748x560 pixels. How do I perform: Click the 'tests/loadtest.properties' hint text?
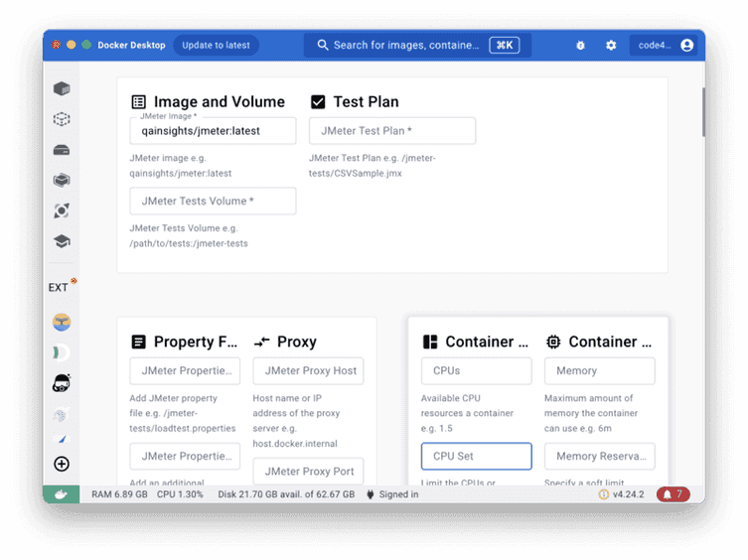[x=183, y=429]
